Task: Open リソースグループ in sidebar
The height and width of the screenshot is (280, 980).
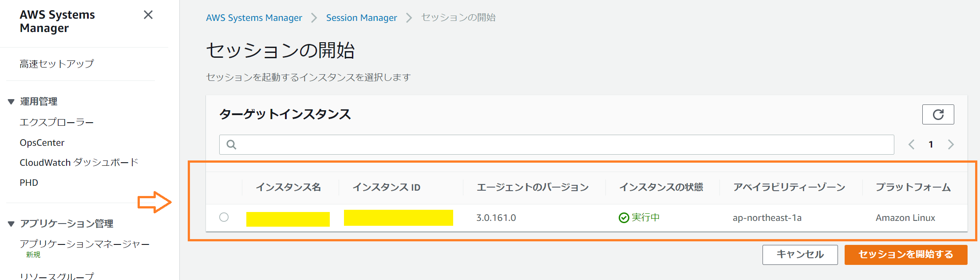Action: (57, 276)
